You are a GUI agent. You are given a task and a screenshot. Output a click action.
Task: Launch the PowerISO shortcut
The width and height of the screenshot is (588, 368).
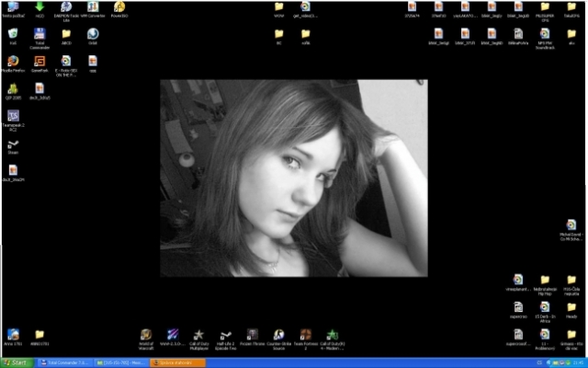tap(119, 9)
